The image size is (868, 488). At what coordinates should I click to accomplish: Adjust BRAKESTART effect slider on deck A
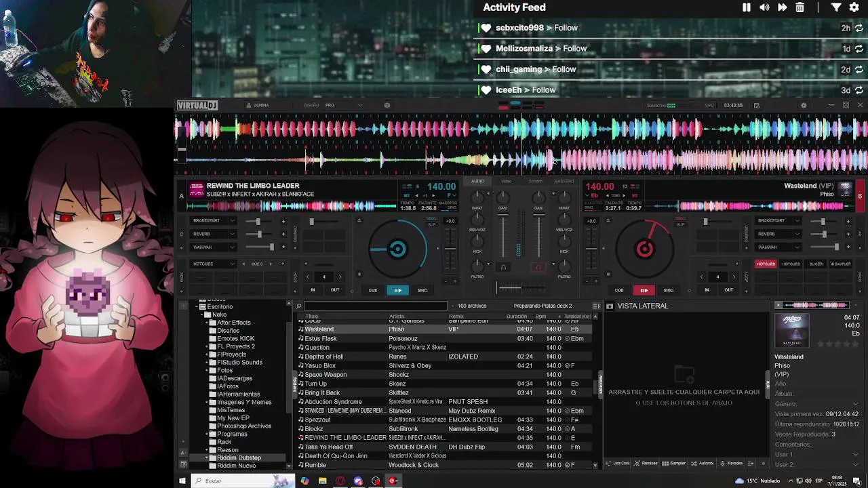pyautogui.click(x=258, y=221)
